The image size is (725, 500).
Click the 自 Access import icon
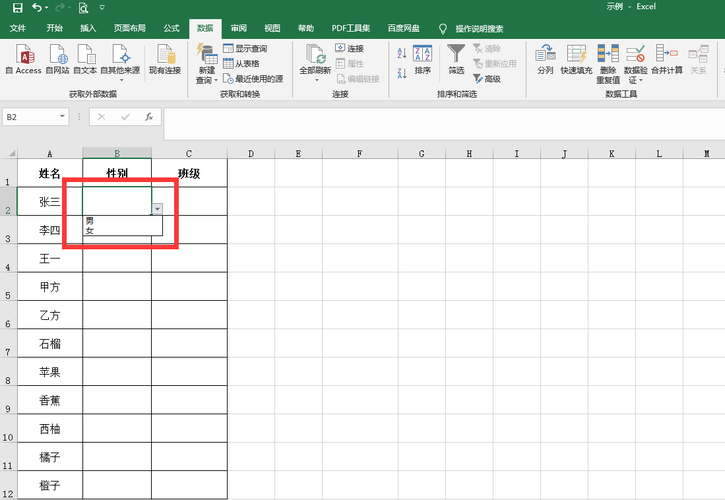24,59
